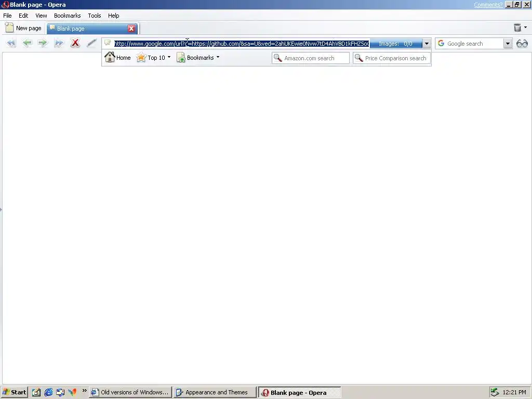Click the Opera logo in the title bar

coord(5,5)
